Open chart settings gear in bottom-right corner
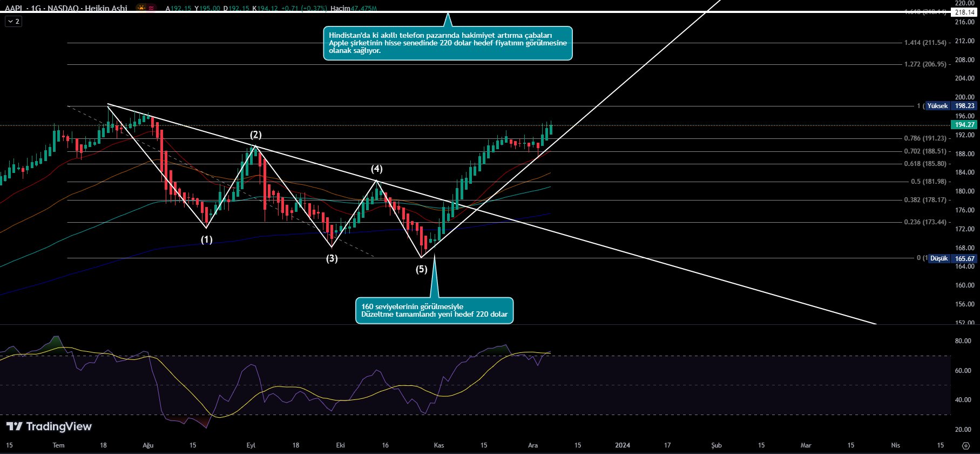This screenshot has width=980, height=454. [965, 445]
